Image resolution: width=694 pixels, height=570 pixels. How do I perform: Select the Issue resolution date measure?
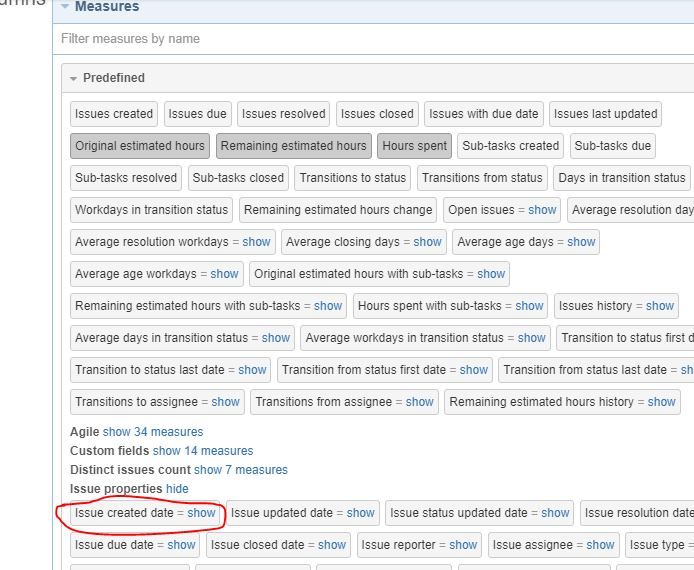(x=639, y=512)
